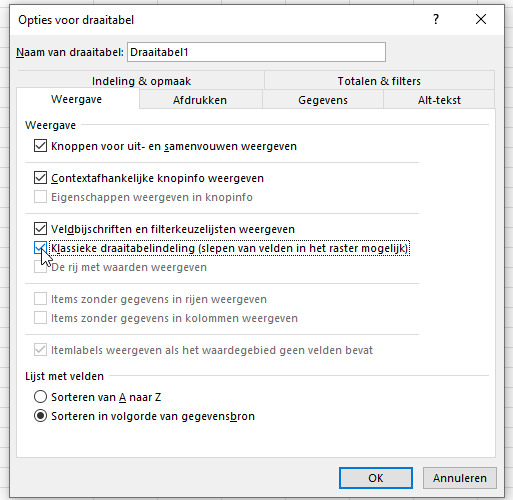Switch to the Alt-tekst tab
This screenshot has width=513, height=500.
439,100
